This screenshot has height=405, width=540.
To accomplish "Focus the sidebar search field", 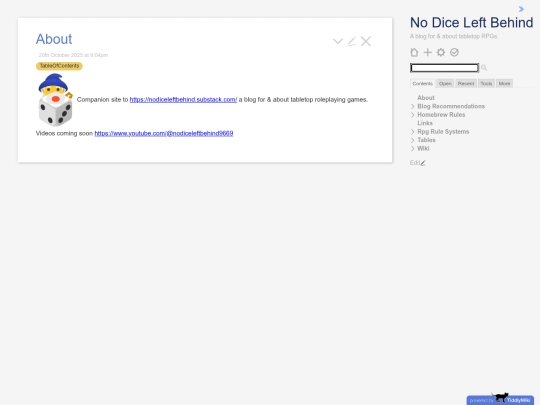I will pos(444,68).
